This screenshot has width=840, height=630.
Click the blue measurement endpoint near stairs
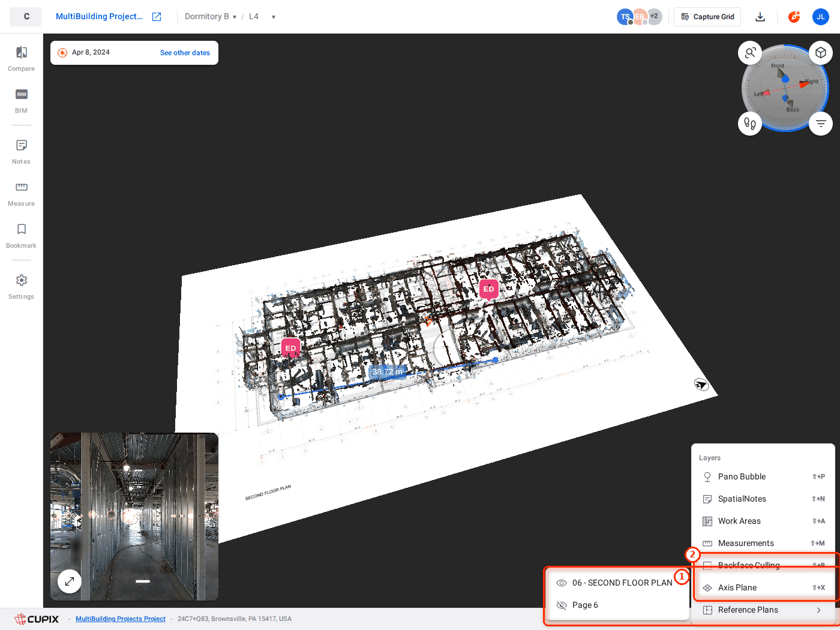[x=495, y=360]
